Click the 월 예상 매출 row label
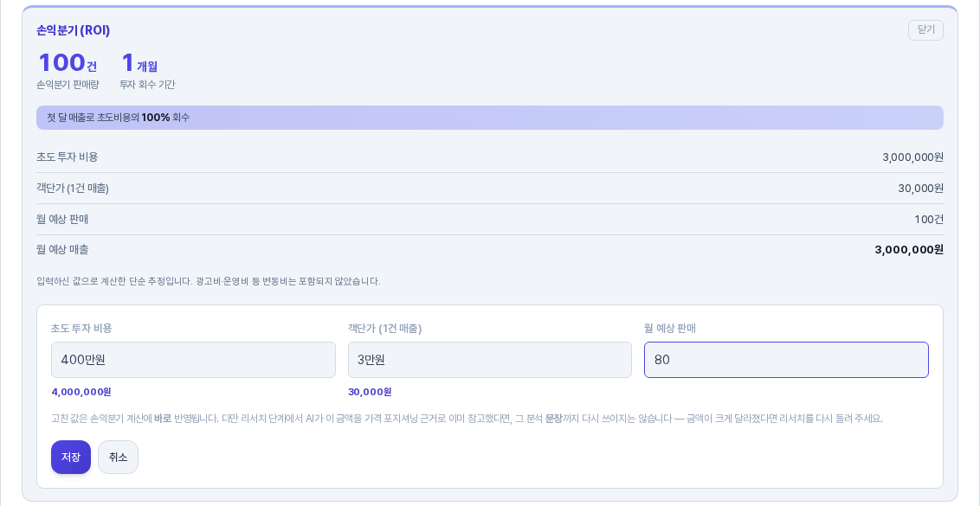 (62, 250)
